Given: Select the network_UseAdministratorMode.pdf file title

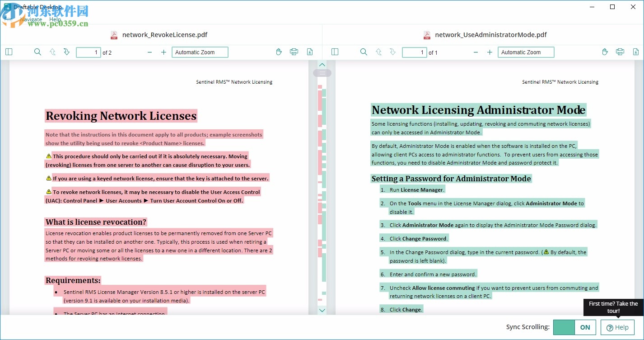Looking at the screenshot, I should point(491,35).
